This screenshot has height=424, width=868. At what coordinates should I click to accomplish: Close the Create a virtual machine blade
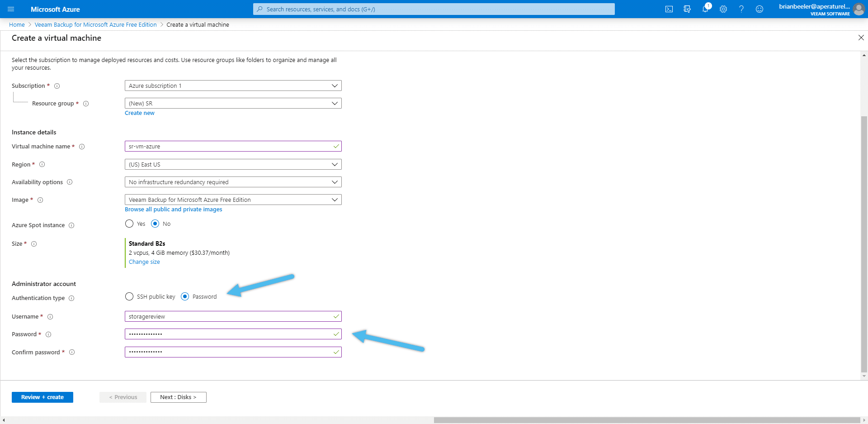[861, 38]
